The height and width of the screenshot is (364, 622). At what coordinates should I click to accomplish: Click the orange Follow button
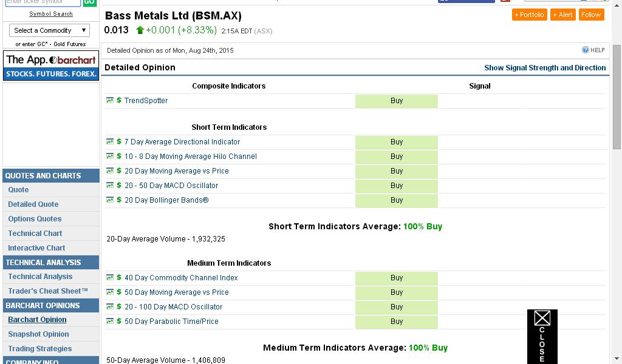coord(591,15)
